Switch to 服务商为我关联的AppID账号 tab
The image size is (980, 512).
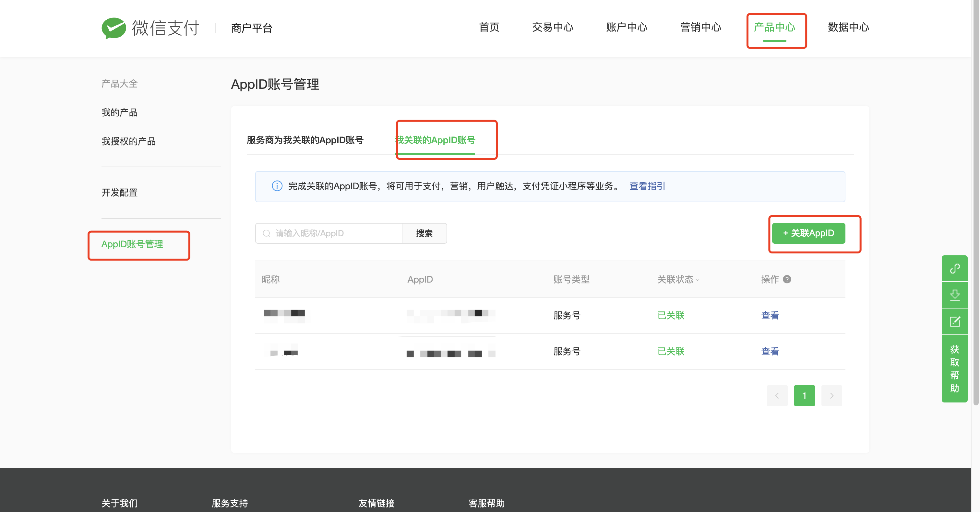click(305, 140)
